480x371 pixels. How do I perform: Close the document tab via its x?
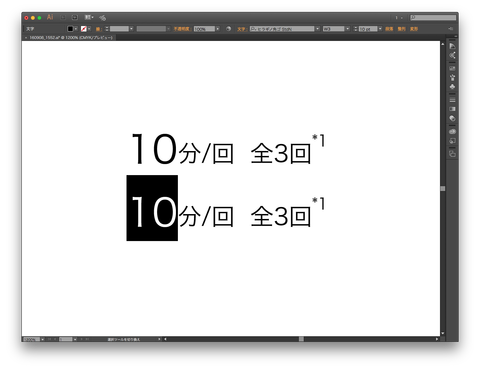coord(26,38)
